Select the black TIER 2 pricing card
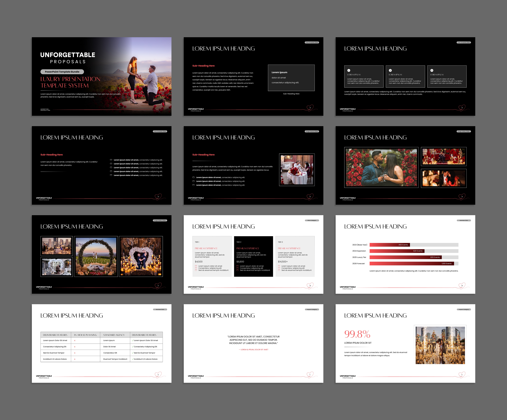 coord(253,256)
